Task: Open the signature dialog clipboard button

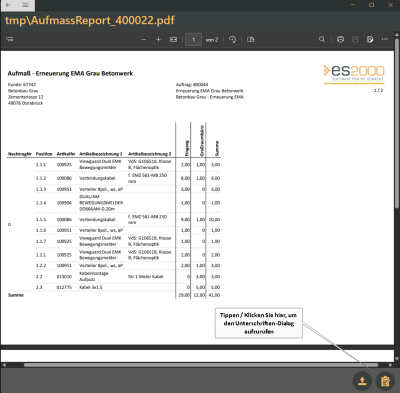Action: coord(385,381)
